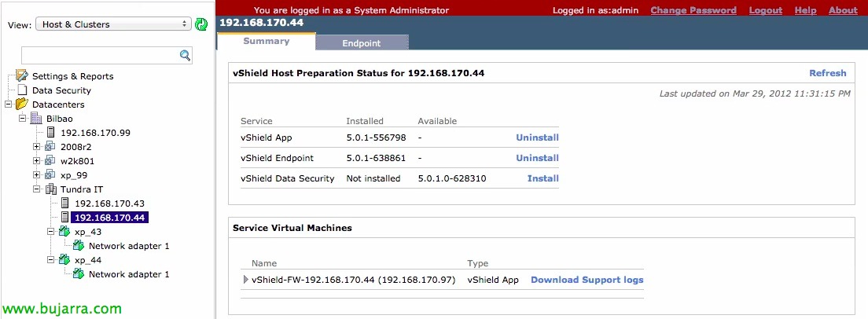Switch to the Endpoint tab
The width and height of the screenshot is (868, 319).
[362, 43]
